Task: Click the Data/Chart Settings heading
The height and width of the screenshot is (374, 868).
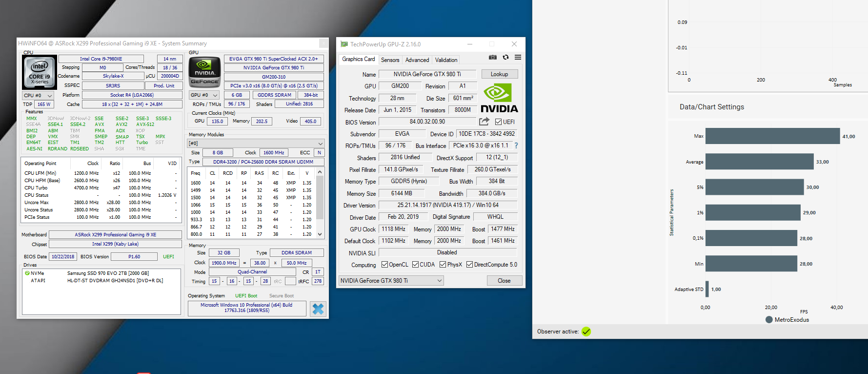Action: [x=712, y=107]
